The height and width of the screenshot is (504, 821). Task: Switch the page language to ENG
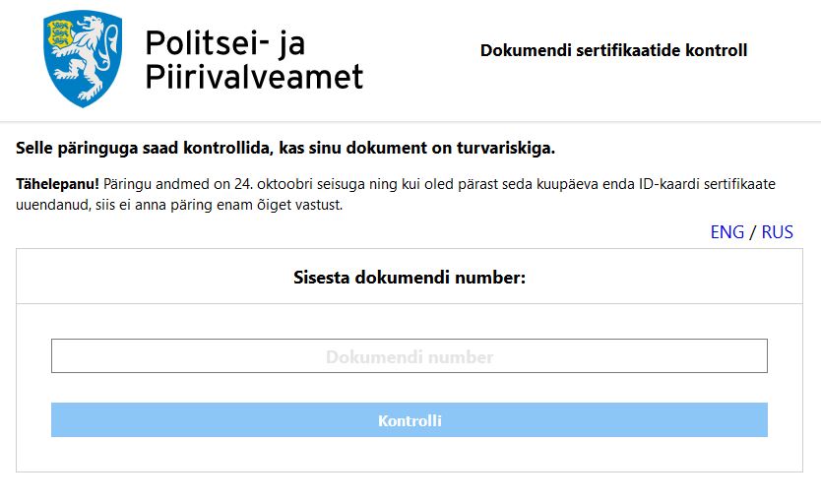click(x=726, y=232)
